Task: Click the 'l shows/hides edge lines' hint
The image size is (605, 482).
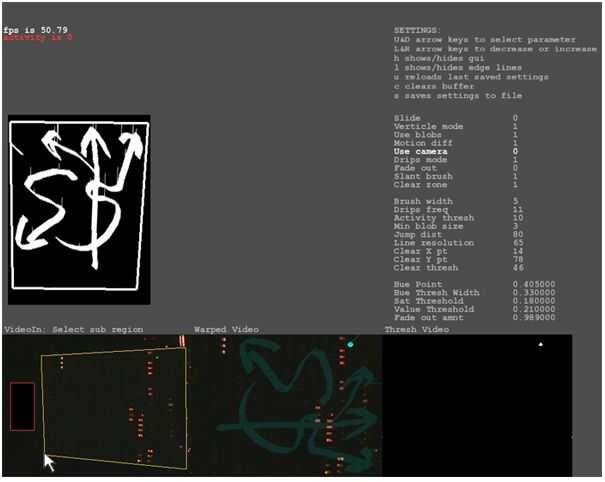Action: (x=458, y=68)
